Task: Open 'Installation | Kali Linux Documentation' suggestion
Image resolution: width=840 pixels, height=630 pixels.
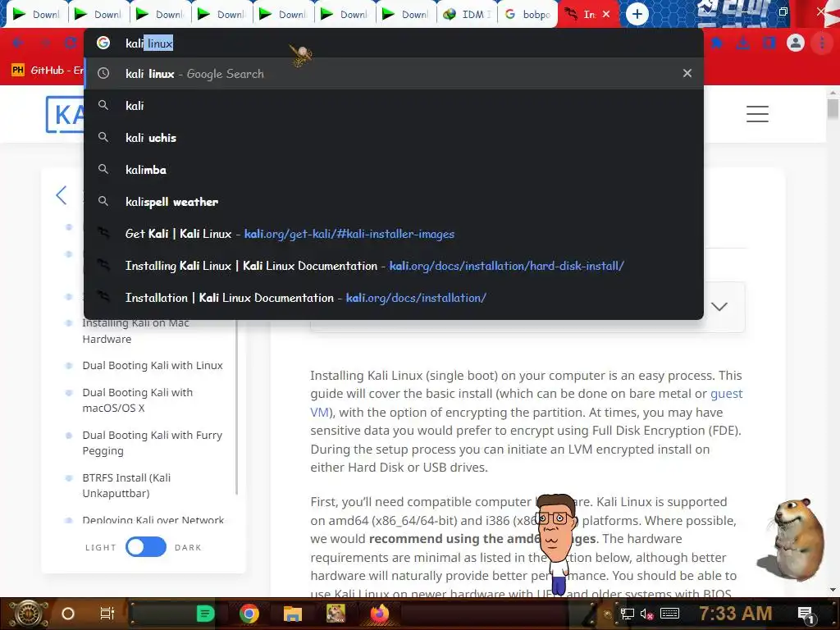Action: pyautogui.click(x=394, y=298)
